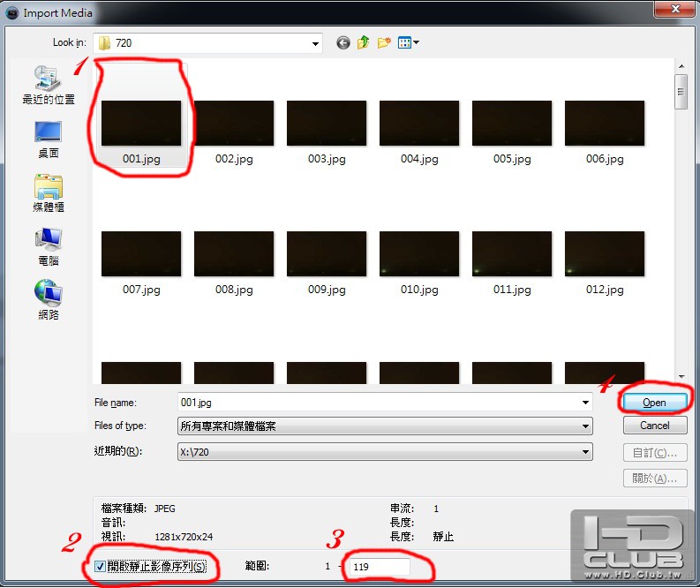Open 電腦 (computer) in sidebar
This screenshot has width=700, height=588.
(x=49, y=247)
